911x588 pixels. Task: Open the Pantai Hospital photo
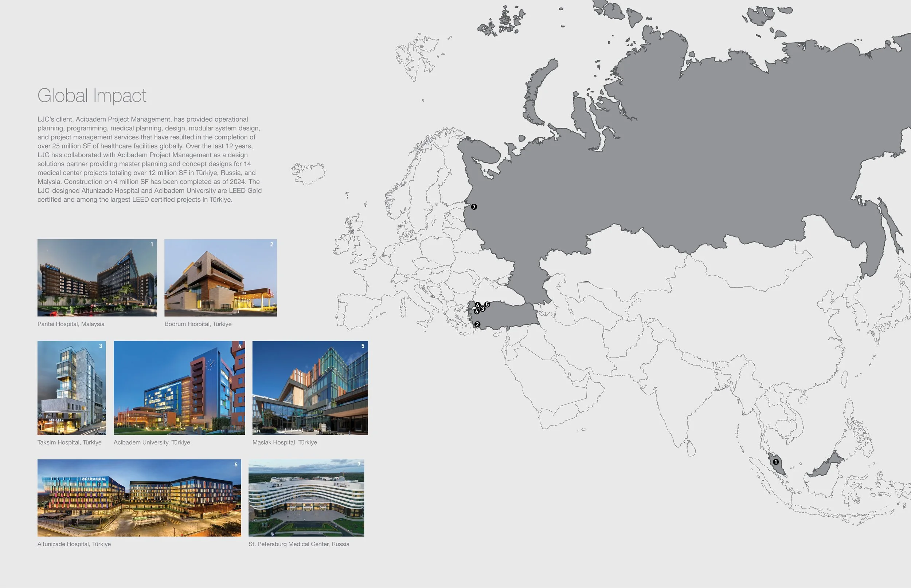pos(97,277)
